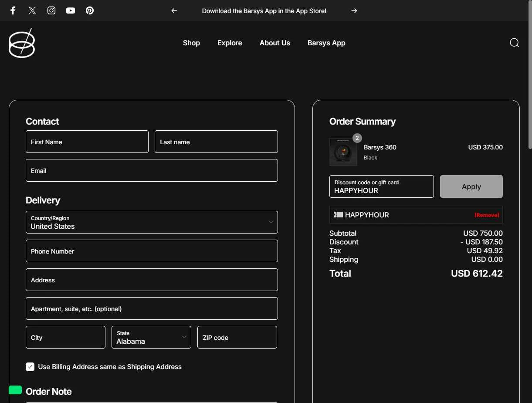The height and width of the screenshot is (403, 532).
Task: Click the Barsys 360 product name
Action: pos(380,147)
